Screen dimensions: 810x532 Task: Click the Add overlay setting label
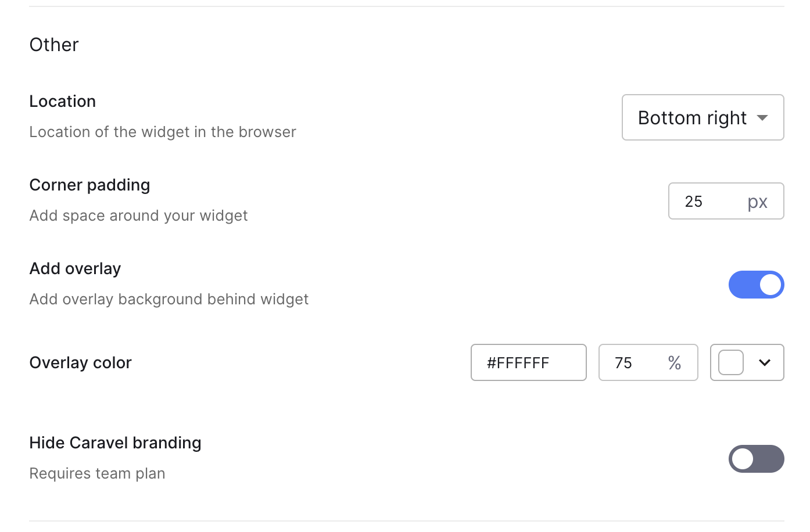click(76, 269)
